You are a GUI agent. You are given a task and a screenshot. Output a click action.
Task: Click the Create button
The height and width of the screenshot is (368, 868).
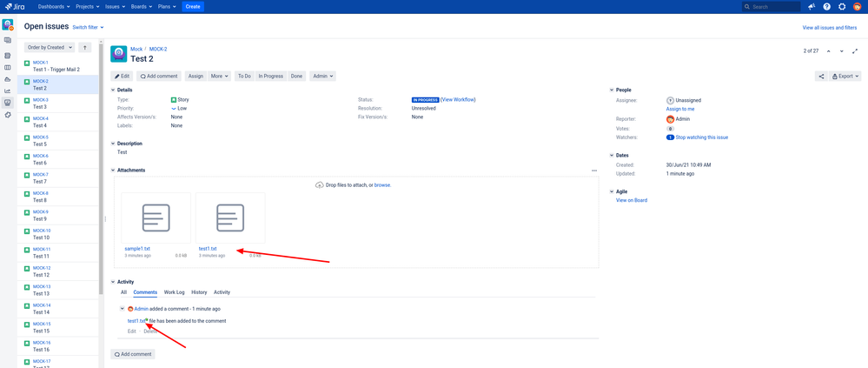pos(193,7)
